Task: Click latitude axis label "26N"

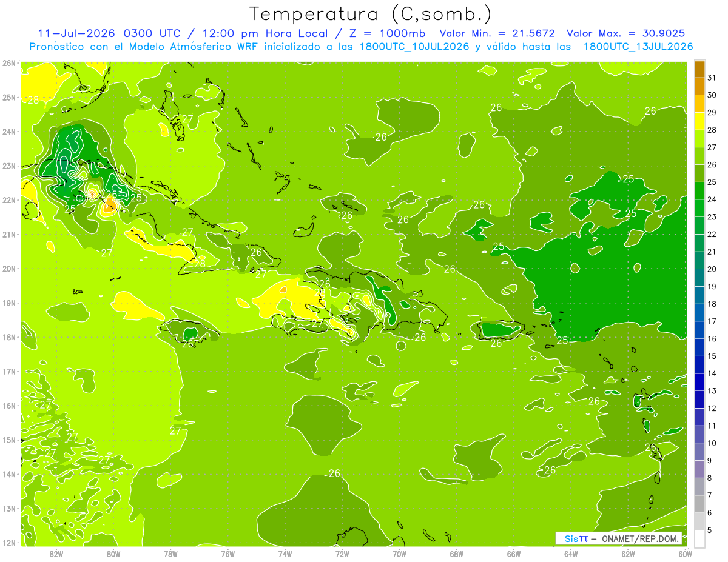Action: tap(8, 63)
